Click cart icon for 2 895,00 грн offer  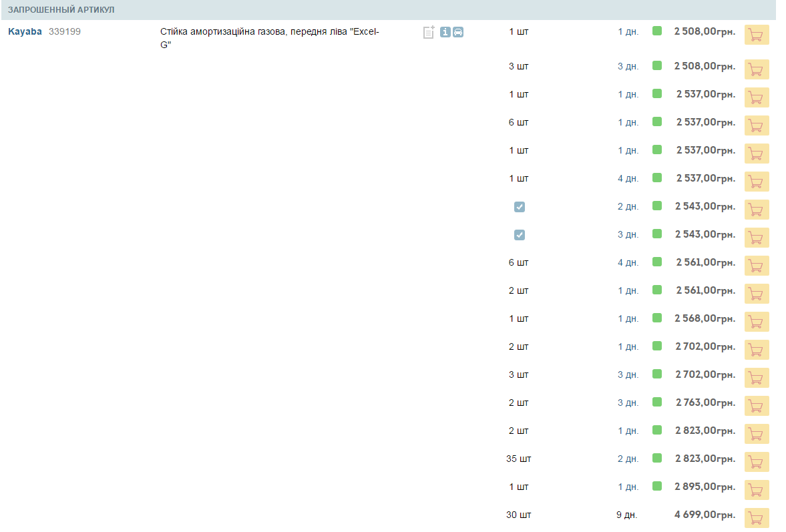coord(757,490)
